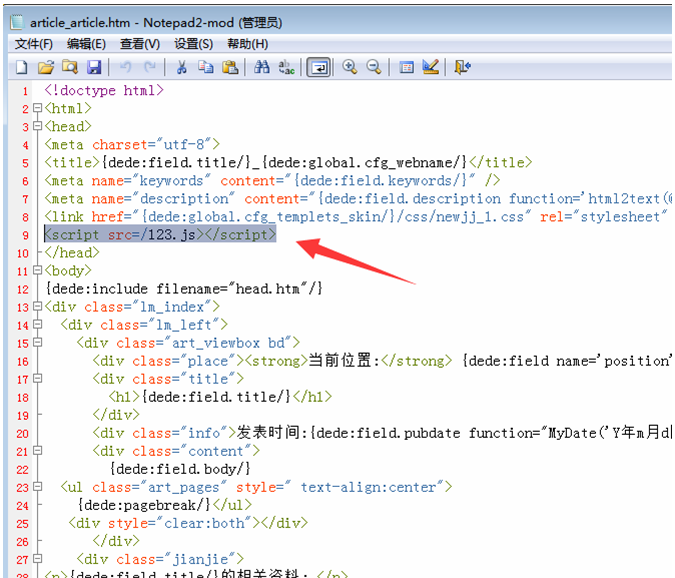675x578 pixels.
Task: Zoom in the editor text
Action: pyautogui.click(x=350, y=67)
